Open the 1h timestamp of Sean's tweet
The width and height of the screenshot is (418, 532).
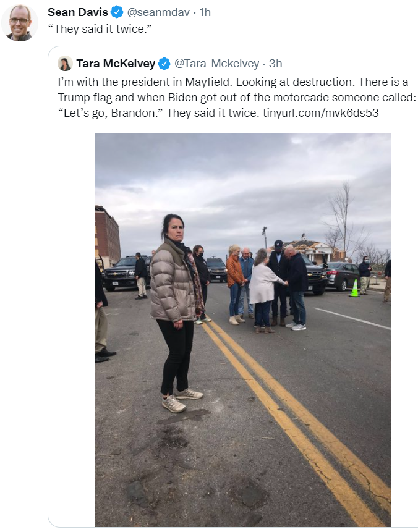205,12
